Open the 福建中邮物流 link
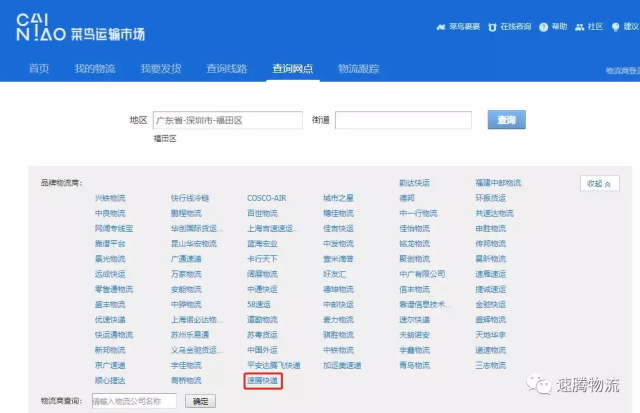 (x=498, y=183)
